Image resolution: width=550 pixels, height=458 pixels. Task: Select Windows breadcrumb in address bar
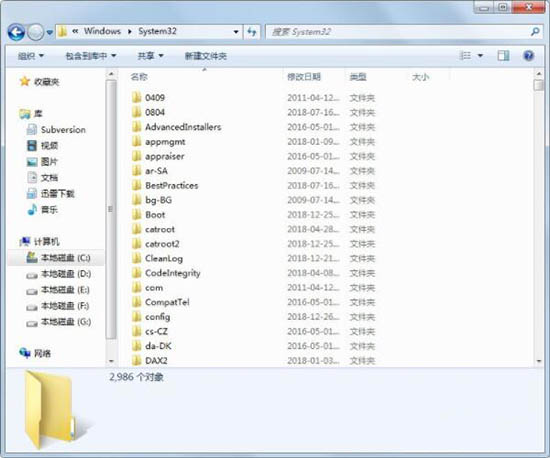(102, 31)
